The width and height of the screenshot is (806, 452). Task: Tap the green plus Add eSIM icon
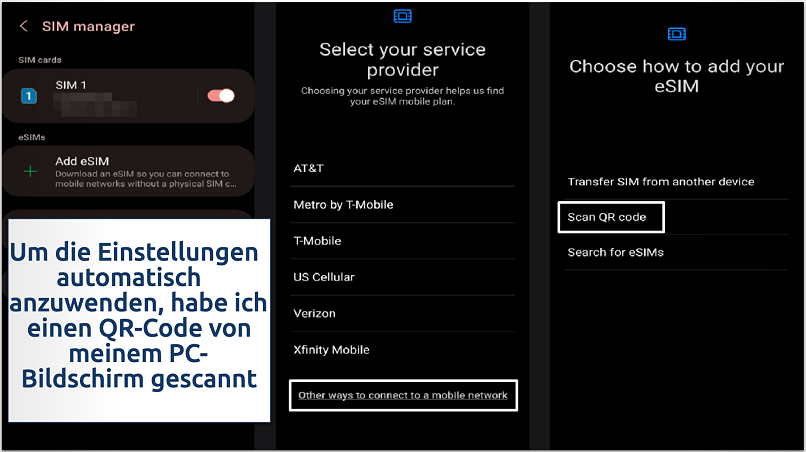(x=30, y=171)
